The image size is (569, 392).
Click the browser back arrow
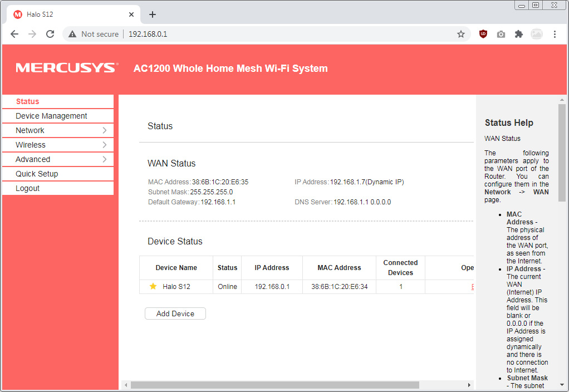(x=14, y=34)
